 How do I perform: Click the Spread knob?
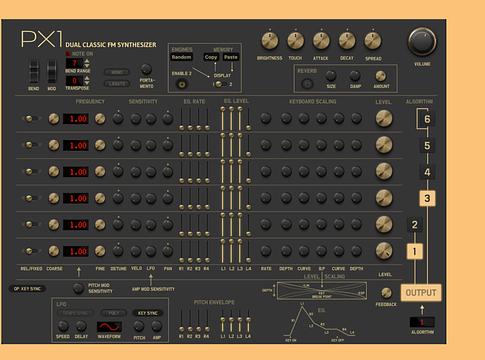(373, 40)
